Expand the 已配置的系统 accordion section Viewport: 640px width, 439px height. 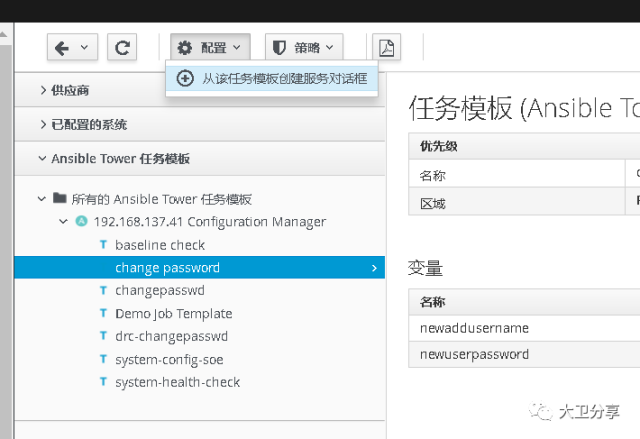[200, 124]
